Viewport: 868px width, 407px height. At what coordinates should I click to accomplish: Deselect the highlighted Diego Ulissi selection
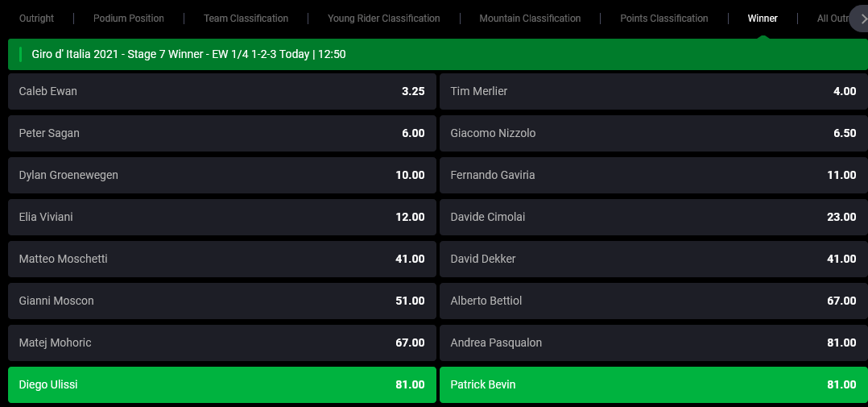[x=222, y=384]
